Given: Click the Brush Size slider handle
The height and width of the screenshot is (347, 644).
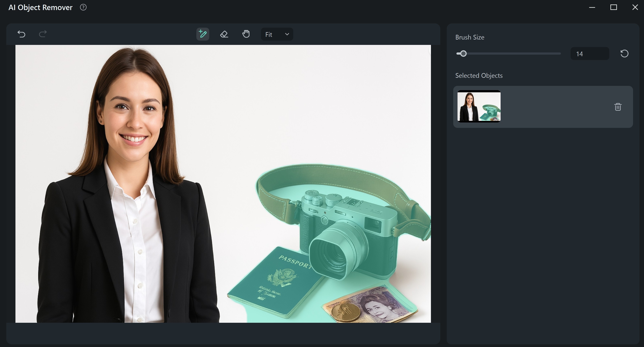Looking at the screenshot, I should 463,54.
